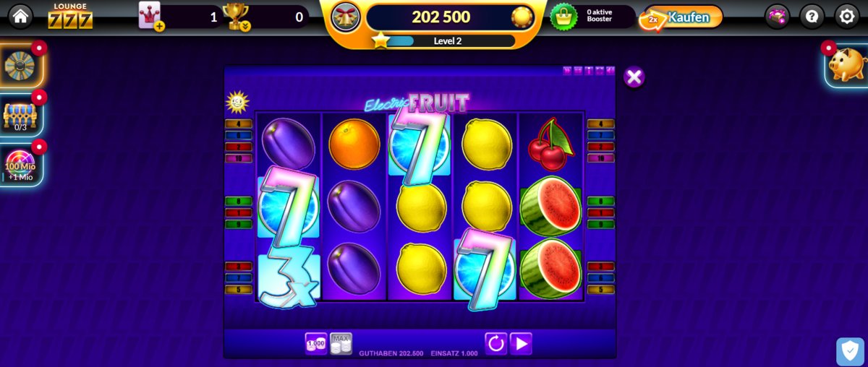Image resolution: width=868 pixels, height=367 pixels.
Task: Open the gem treasure icon
Action: [x=778, y=16]
